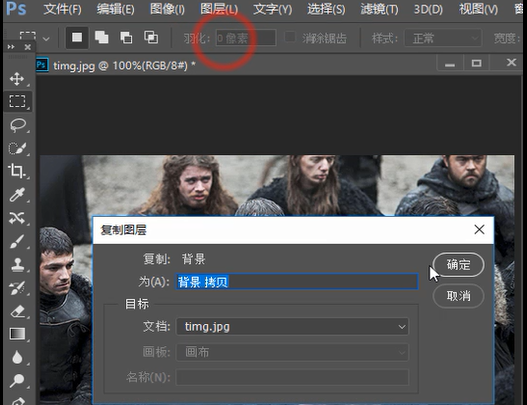Open the 编辑(E) menu
The image size is (527, 405).
[x=116, y=9]
